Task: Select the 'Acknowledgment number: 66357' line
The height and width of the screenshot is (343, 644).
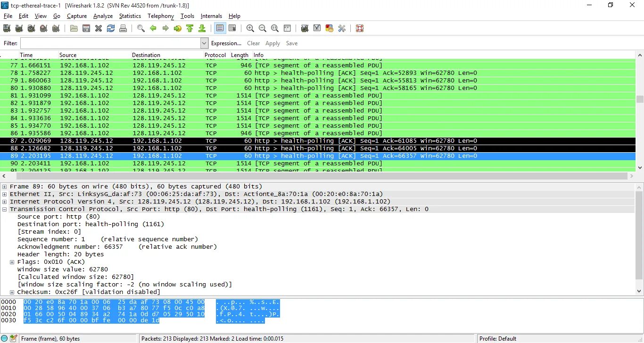Action: [117, 247]
